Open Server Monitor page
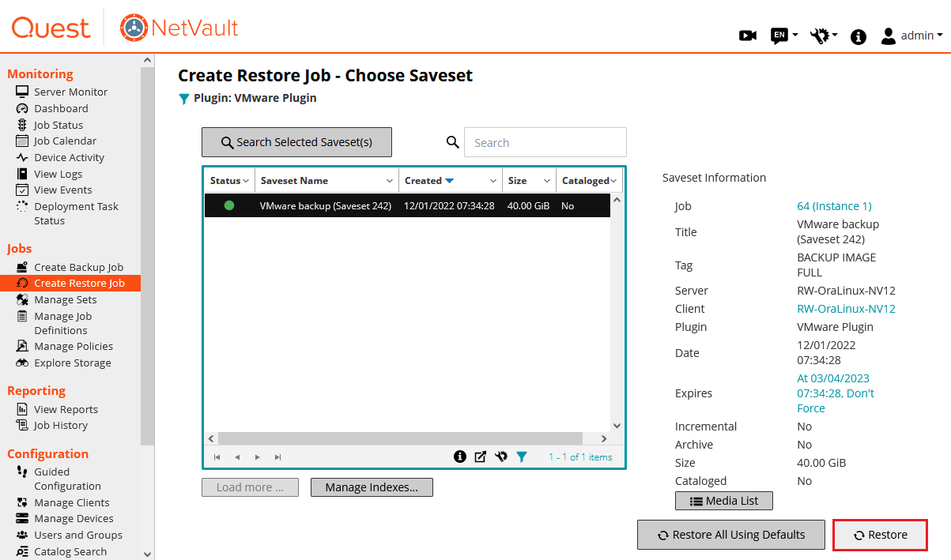Image resolution: width=951 pixels, height=560 pixels. [70, 92]
